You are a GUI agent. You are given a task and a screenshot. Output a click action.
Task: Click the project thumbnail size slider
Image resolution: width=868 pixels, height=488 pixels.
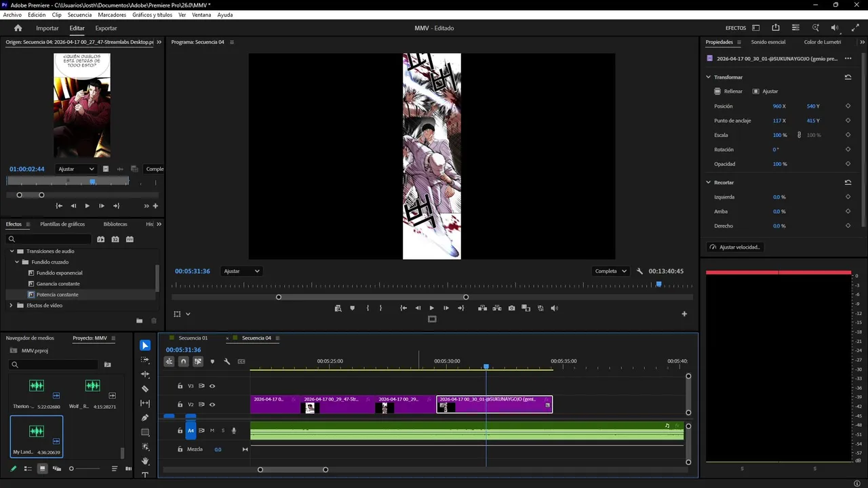pyautogui.click(x=85, y=468)
